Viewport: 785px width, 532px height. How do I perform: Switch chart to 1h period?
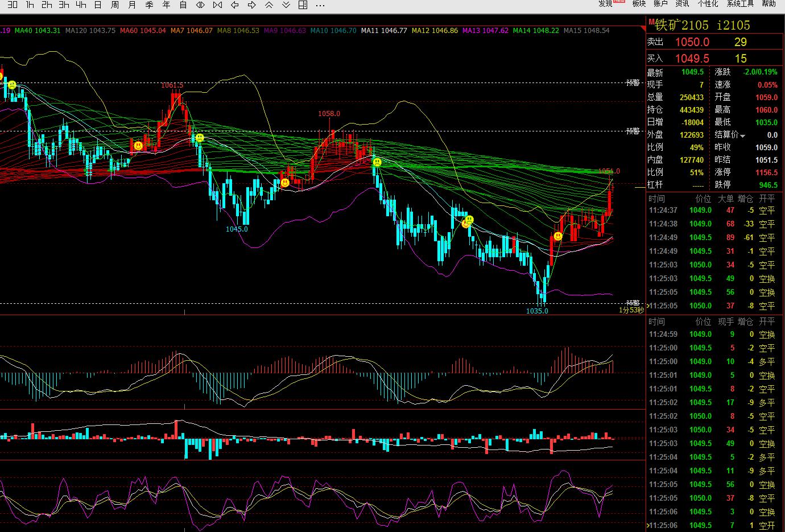click(30, 5)
